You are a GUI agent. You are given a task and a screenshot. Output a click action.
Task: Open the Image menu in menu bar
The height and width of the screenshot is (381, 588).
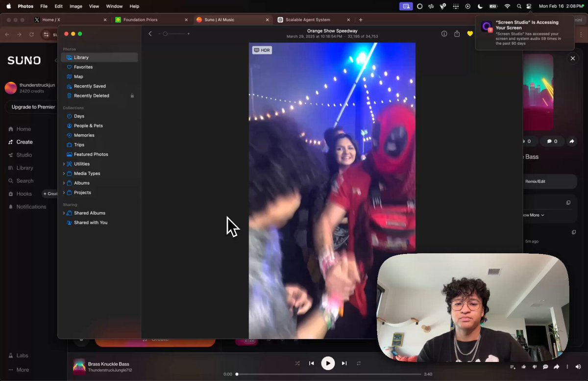pos(76,6)
